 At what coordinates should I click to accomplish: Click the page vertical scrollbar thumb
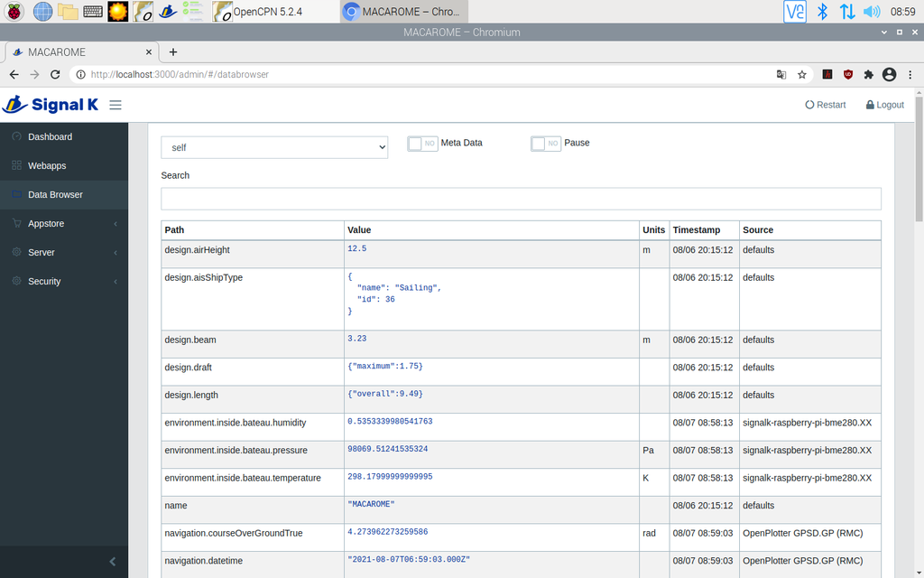919,159
